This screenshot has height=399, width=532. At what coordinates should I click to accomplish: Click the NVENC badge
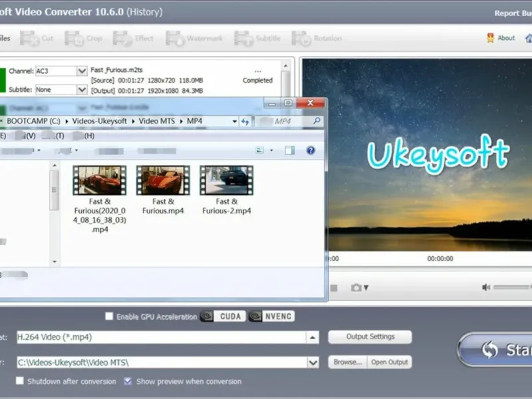tap(271, 317)
